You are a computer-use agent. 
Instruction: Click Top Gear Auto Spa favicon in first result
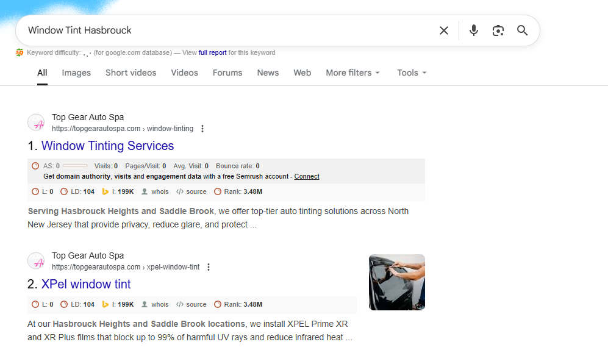point(37,123)
